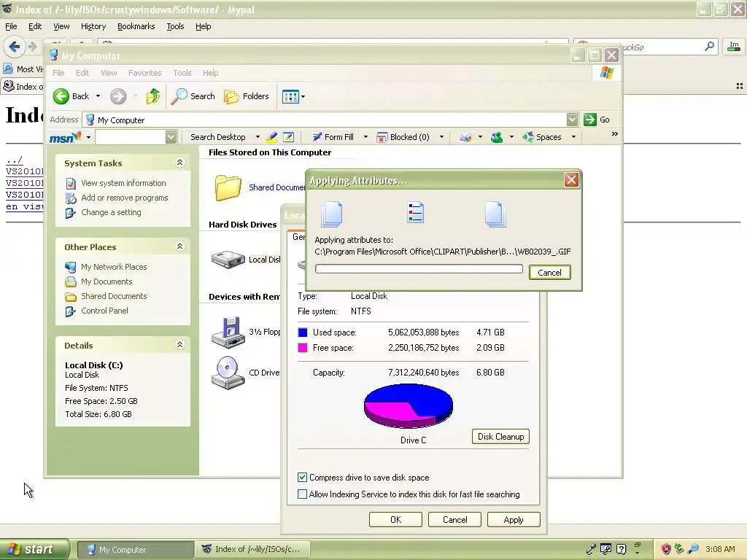Click the MSN Messenger people icon
Image resolution: width=747 pixels, height=560 pixels.
coord(497,137)
